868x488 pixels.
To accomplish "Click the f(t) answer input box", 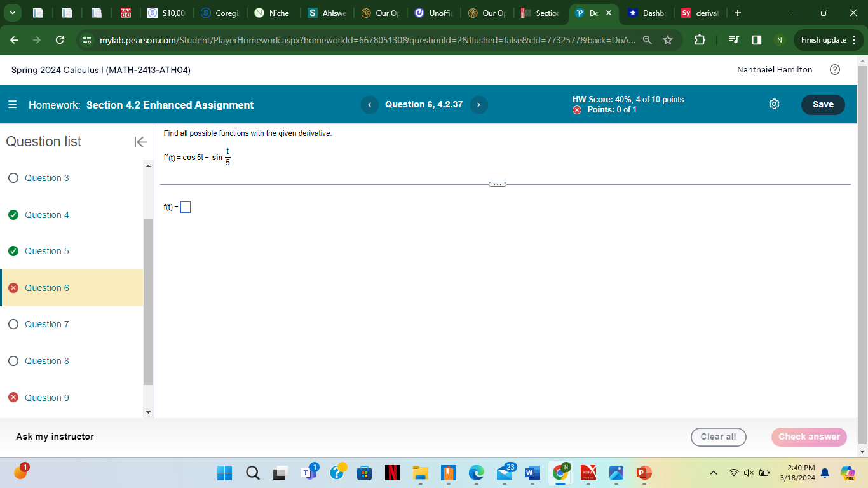I will click(x=186, y=207).
